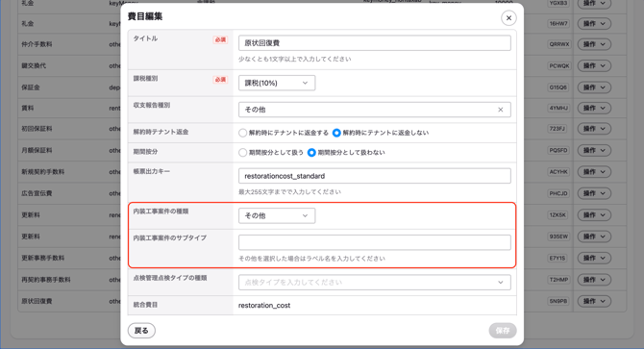Choose 期間按分として扱わない radio button
The width and height of the screenshot is (644, 349).
pos(311,152)
